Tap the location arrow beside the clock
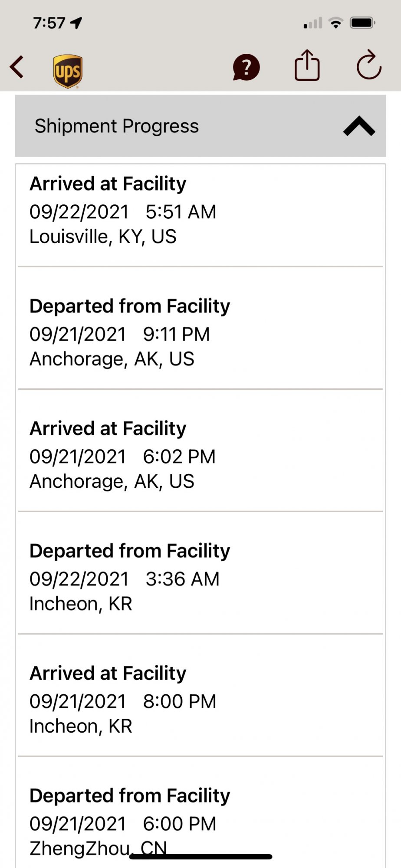Viewport: 401px width, 868px height. pos(76,23)
